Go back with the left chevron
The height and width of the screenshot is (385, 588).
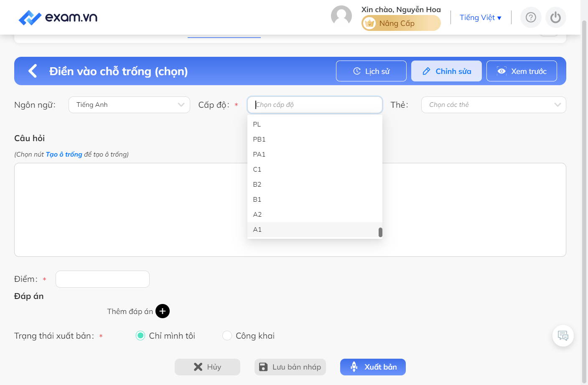[33, 71]
